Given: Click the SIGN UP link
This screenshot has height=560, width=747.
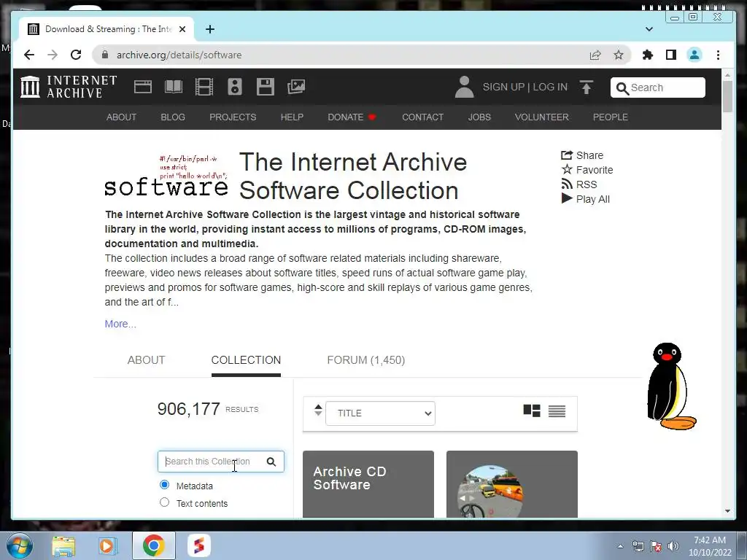Looking at the screenshot, I should pos(503,87).
